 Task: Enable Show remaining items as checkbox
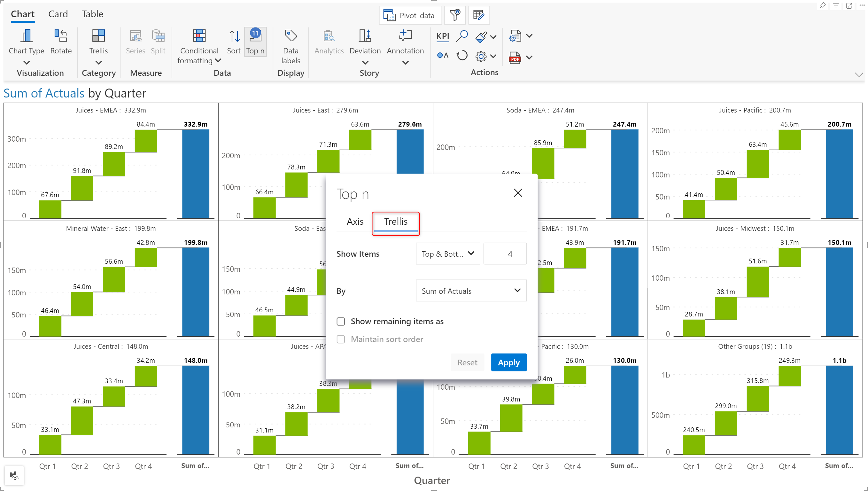pos(341,321)
